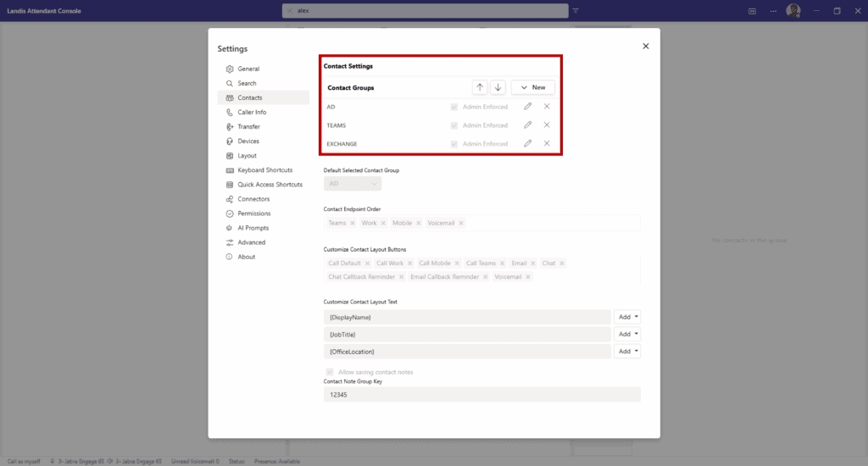Remove Call Mobile layout button tag

coord(458,264)
